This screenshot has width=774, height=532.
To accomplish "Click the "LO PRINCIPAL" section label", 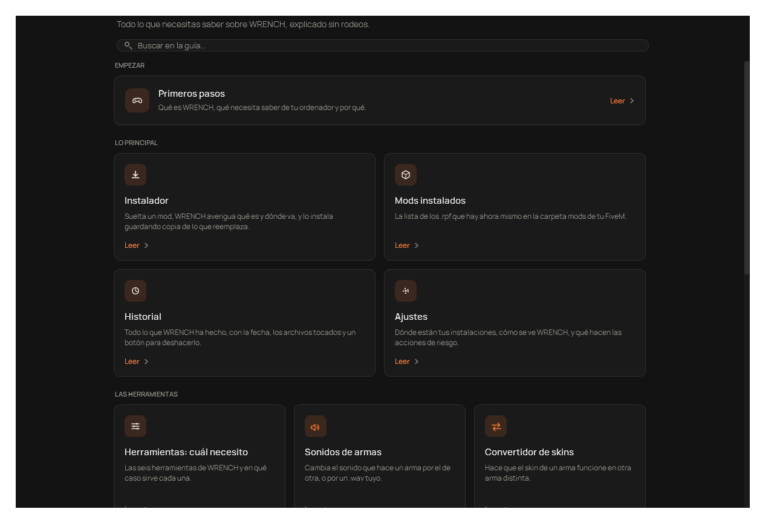I will (x=136, y=143).
